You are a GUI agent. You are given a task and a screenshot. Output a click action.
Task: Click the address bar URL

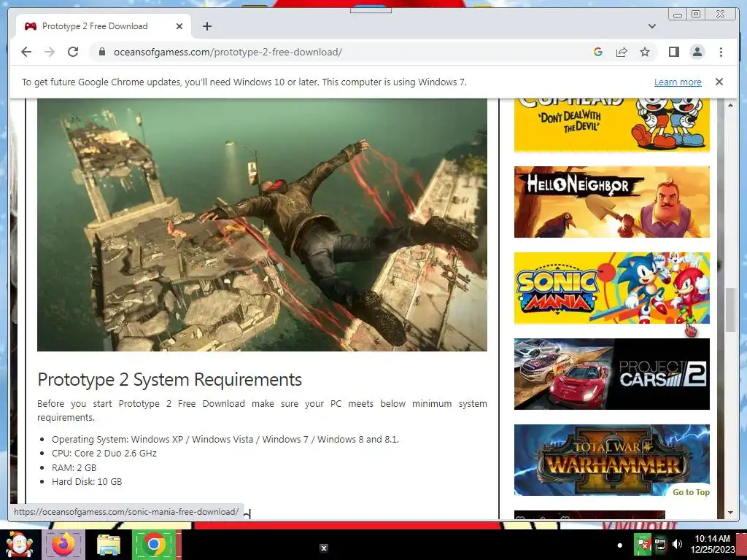click(x=228, y=52)
